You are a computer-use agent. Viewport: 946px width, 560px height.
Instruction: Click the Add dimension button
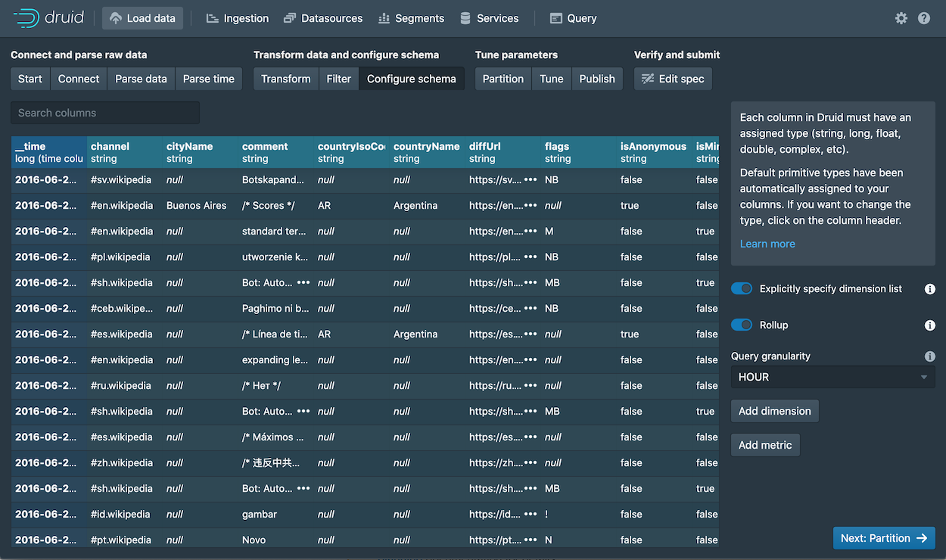click(x=775, y=411)
